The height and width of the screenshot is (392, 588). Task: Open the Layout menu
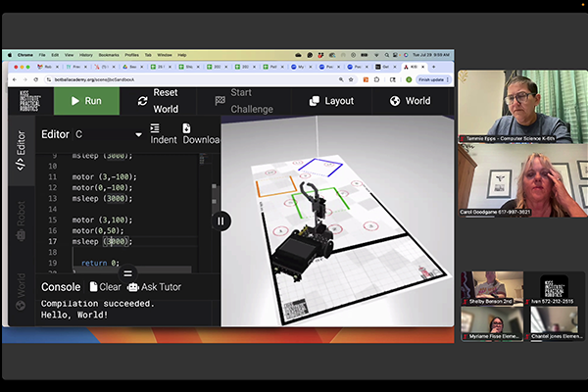[328, 101]
